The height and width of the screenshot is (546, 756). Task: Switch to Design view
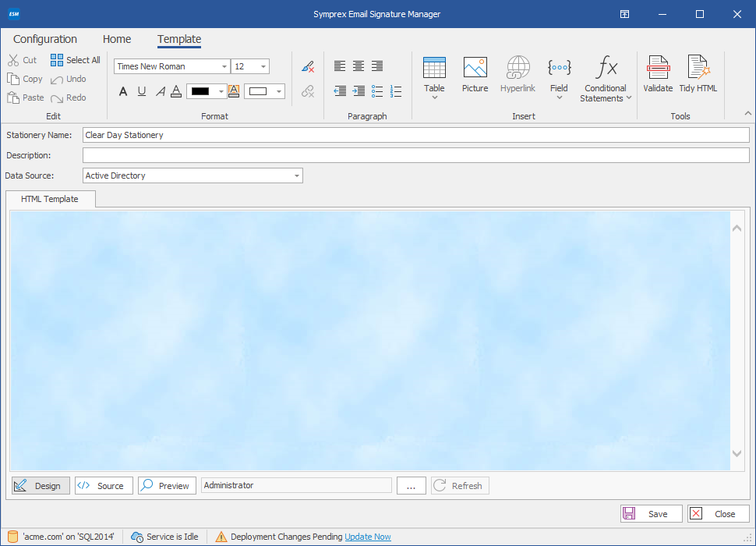point(41,486)
